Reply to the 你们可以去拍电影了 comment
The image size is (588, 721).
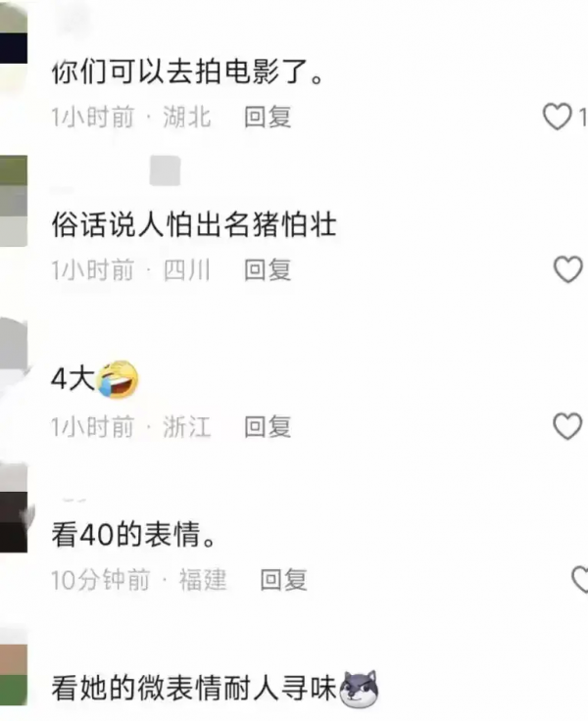(268, 117)
